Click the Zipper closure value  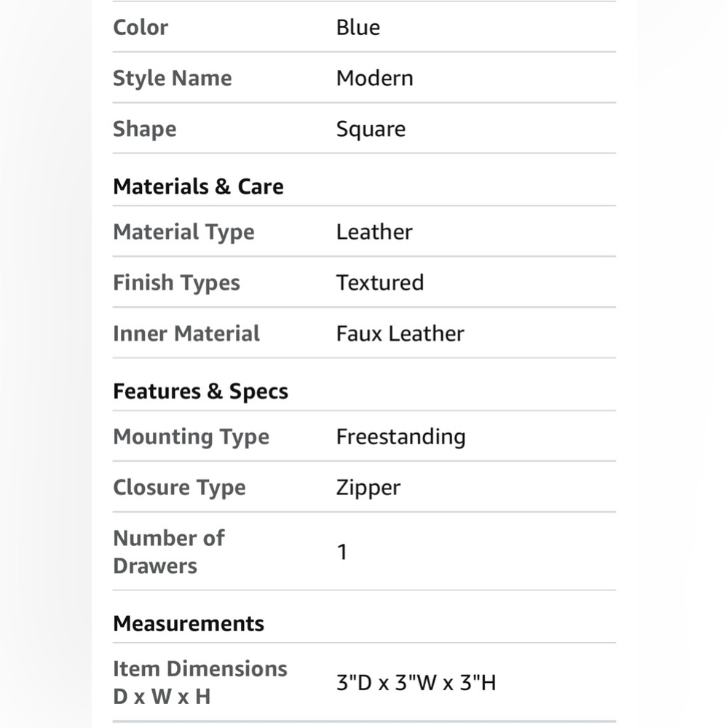[x=368, y=488]
